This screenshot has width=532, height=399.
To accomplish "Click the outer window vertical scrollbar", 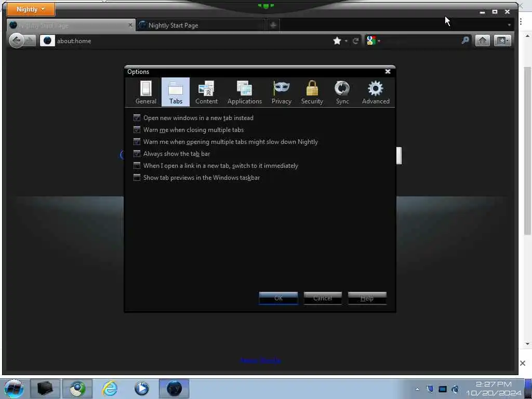I will pos(527,151).
